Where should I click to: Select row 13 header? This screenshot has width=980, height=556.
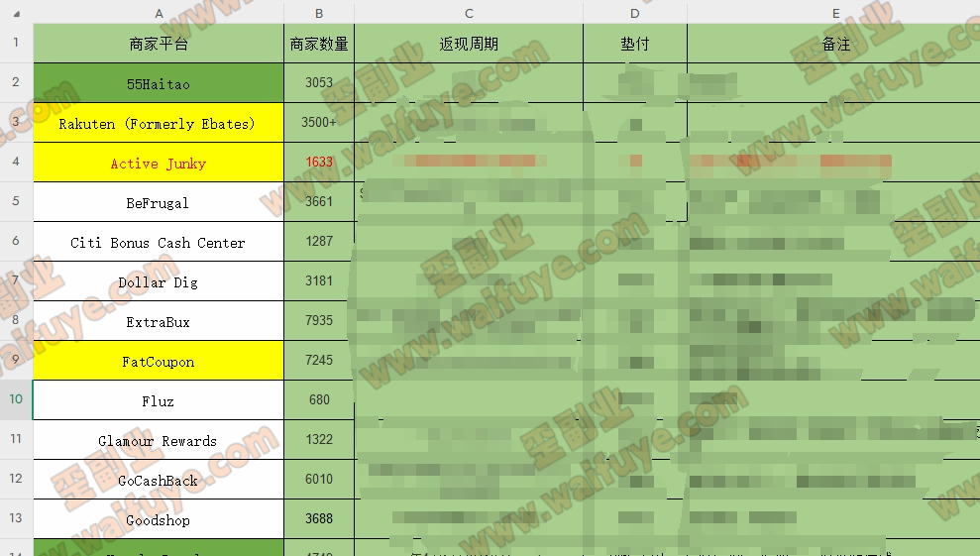point(16,518)
